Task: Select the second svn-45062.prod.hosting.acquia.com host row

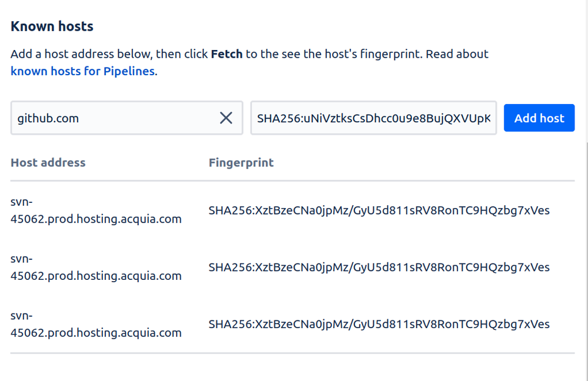Action: pyautogui.click(x=293, y=268)
